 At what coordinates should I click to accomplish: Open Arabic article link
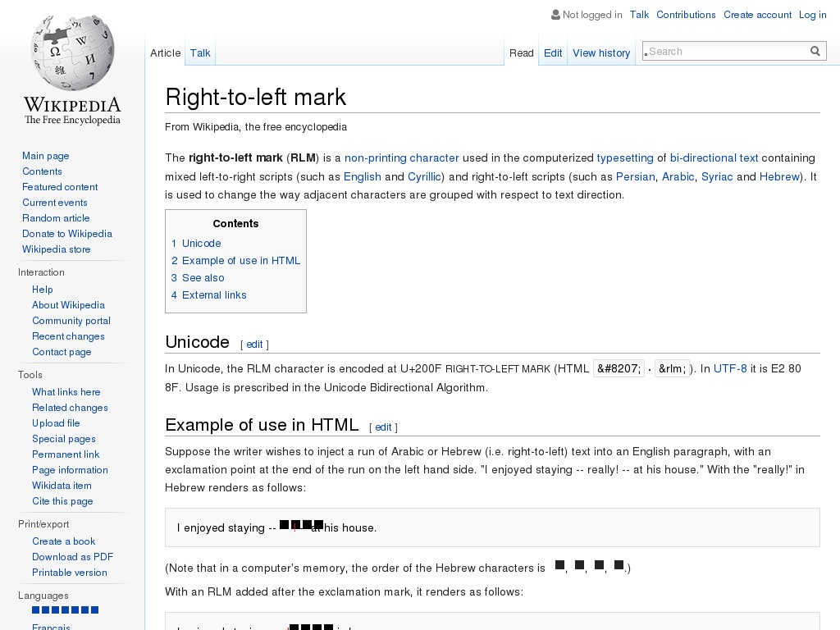click(678, 177)
